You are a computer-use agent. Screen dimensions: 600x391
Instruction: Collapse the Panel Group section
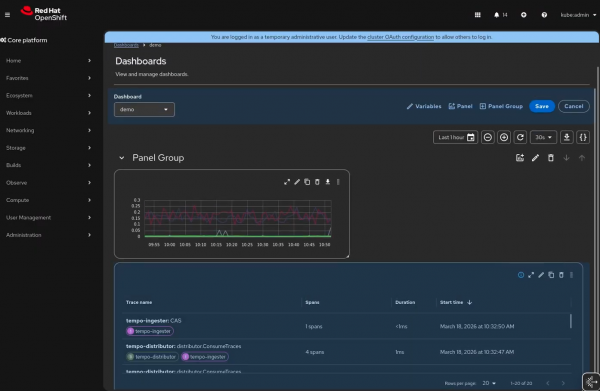(x=122, y=158)
